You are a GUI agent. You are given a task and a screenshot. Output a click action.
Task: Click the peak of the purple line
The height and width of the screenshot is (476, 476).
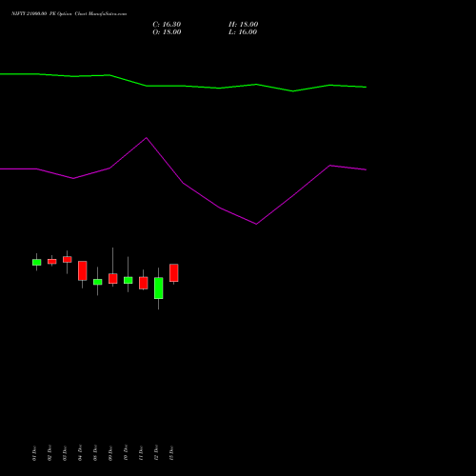147,138
